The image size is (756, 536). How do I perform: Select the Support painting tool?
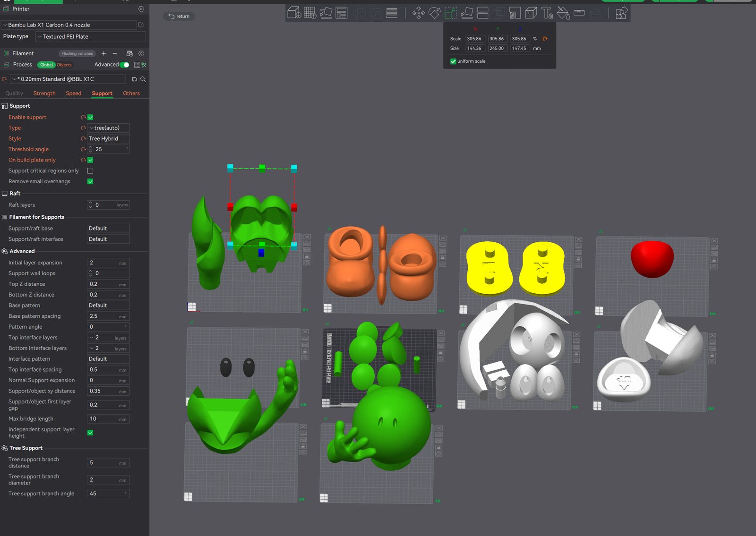click(x=515, y=13)
